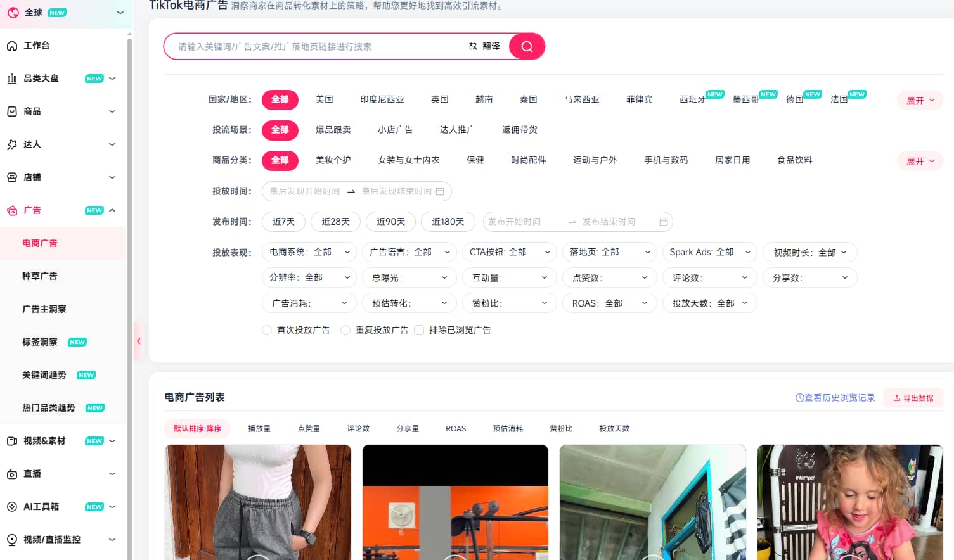Click the 导出数据 export button
Viewport: 954px width, 560px height.
913,398
